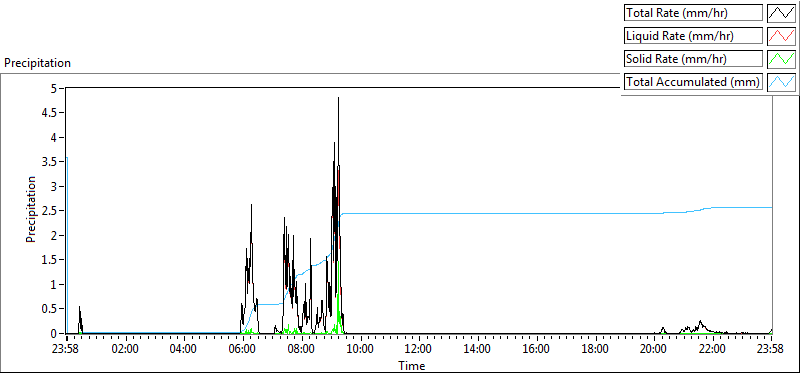
Task: Click the Total Rate black line icon
Action: [782, 13]
